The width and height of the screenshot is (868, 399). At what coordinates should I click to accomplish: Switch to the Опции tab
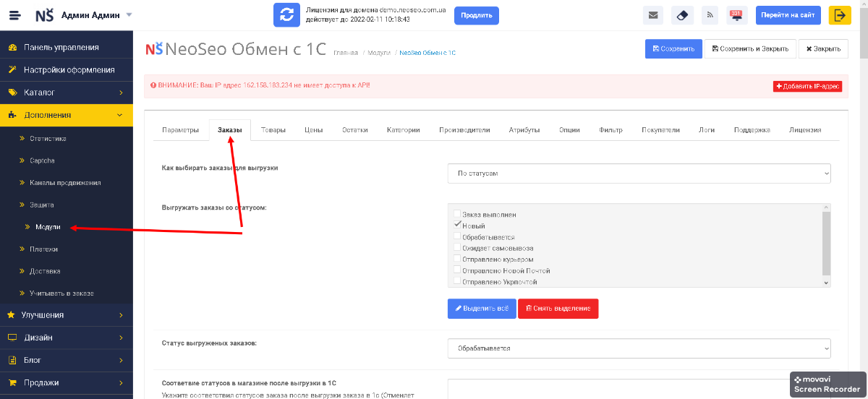(x=569, y=130)
